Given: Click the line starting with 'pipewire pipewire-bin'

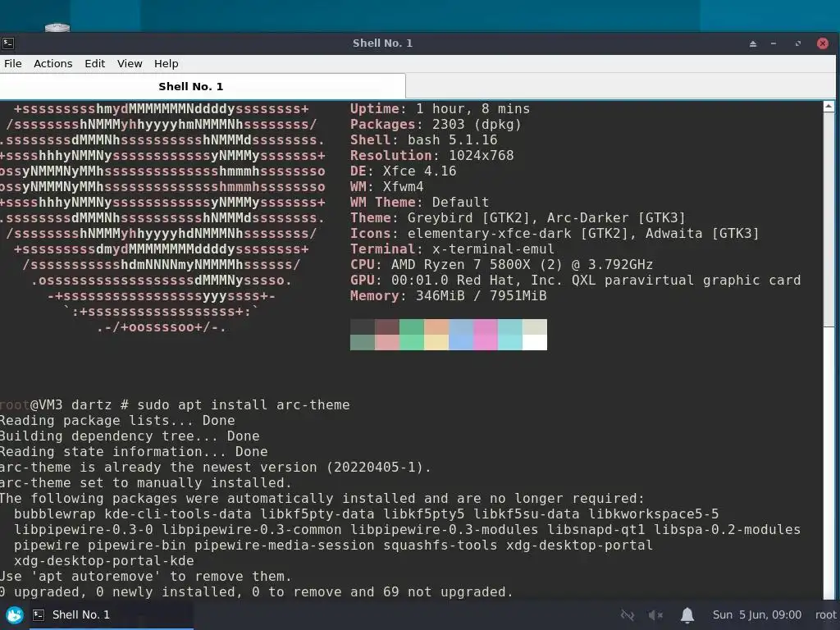Looking at the screenshot, I should 333,545.
